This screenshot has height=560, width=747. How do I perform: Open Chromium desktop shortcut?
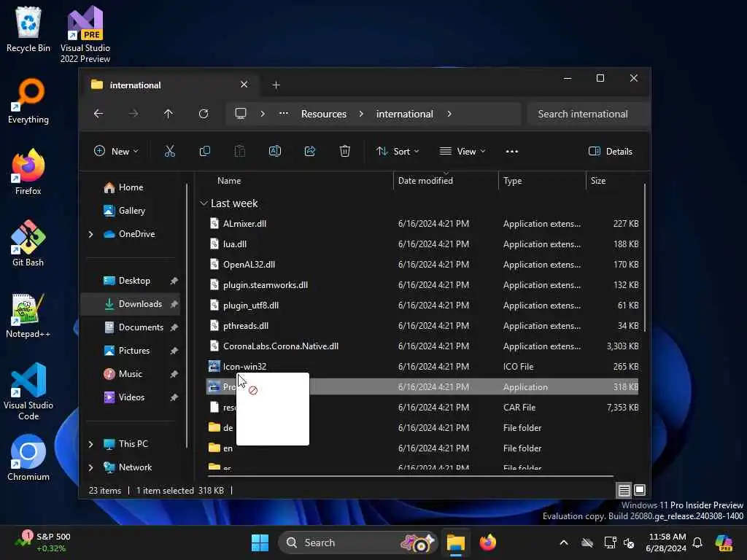tap(28, 458)
